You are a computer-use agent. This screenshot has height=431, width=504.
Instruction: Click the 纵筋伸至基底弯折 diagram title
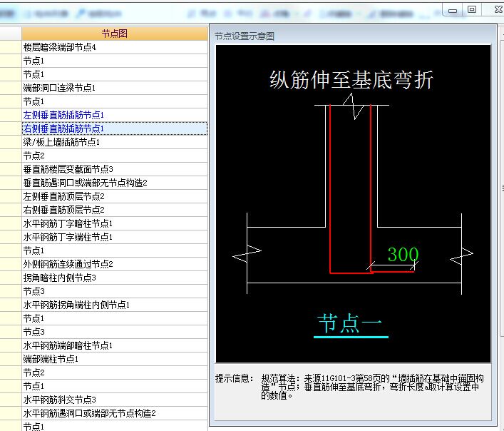(351, 80)
